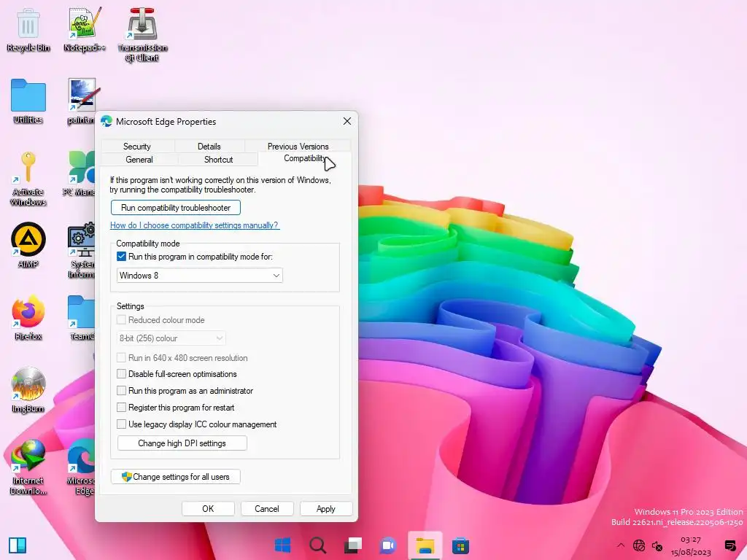
Task: Switch to the Details tab
Action: point(209,146)
